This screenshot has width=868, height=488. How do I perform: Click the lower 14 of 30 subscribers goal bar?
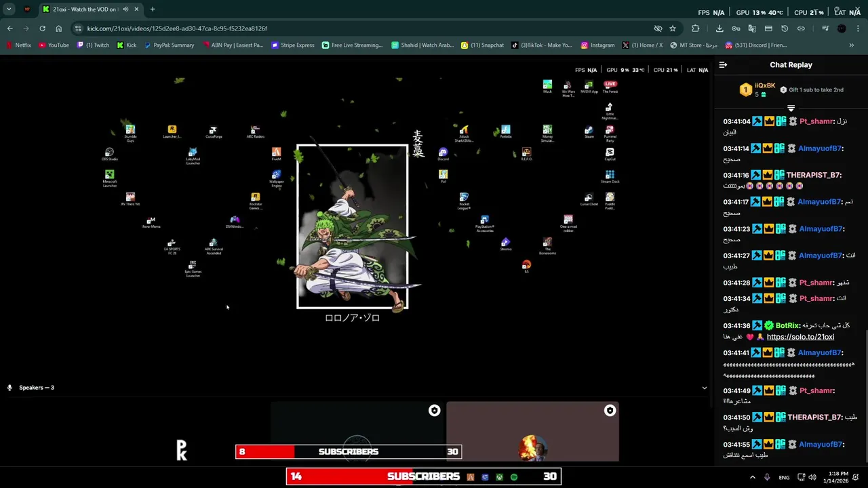click(423, 476)
